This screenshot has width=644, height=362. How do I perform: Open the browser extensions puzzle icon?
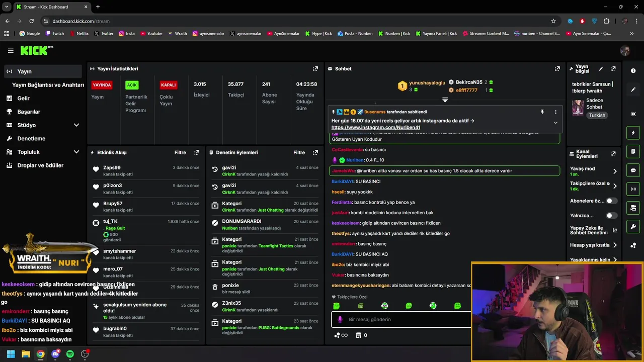606,21
